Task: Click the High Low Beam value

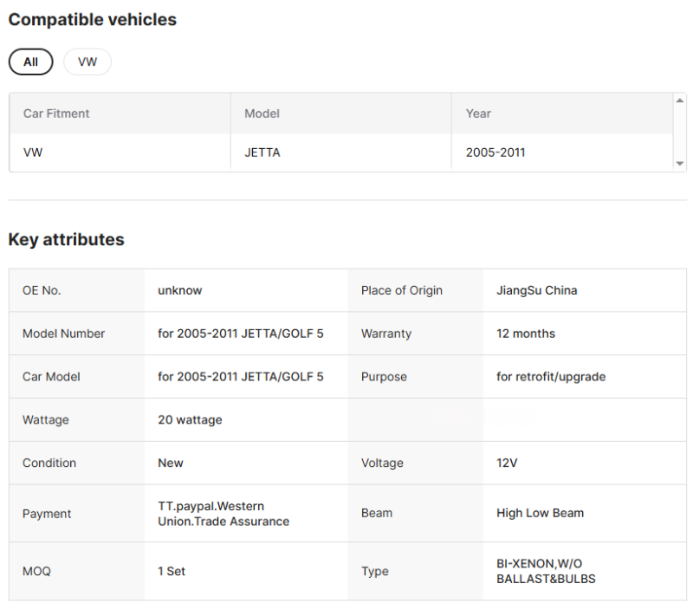Action: tap(540, 513)
